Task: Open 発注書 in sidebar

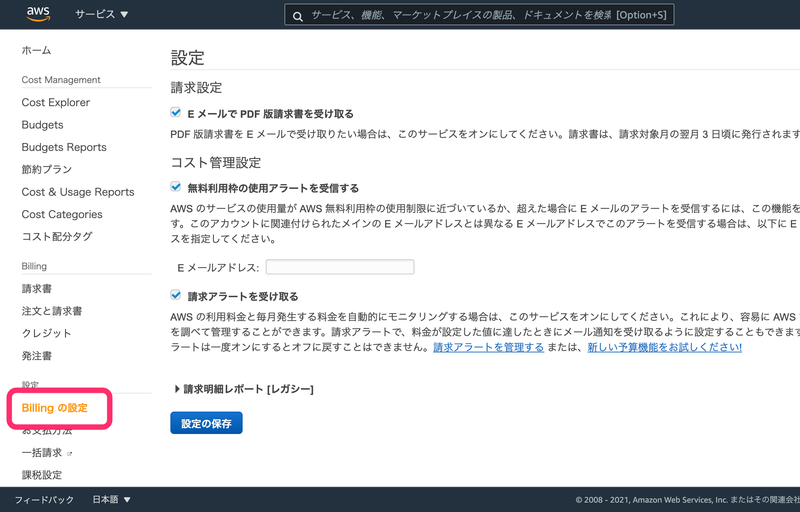Action: (x=36, y=356)
